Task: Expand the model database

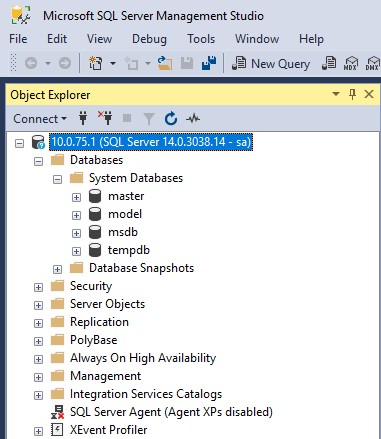Action: (76, 216)
